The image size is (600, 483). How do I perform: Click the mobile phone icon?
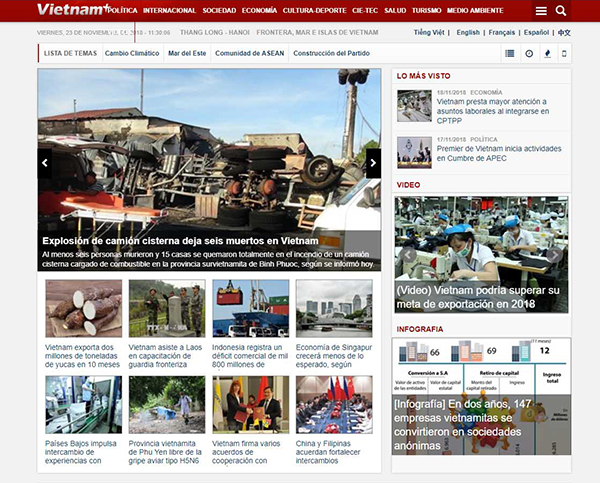563,53
